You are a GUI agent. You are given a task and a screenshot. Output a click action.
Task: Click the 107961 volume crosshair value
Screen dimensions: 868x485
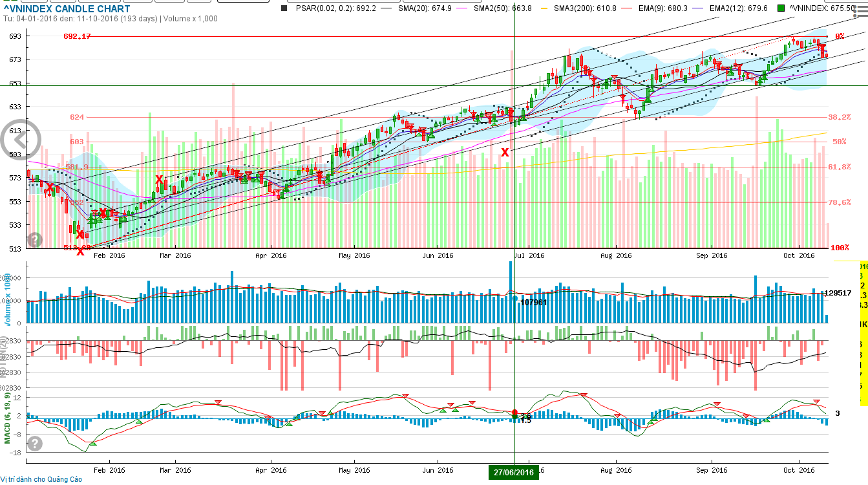[534, 302]
